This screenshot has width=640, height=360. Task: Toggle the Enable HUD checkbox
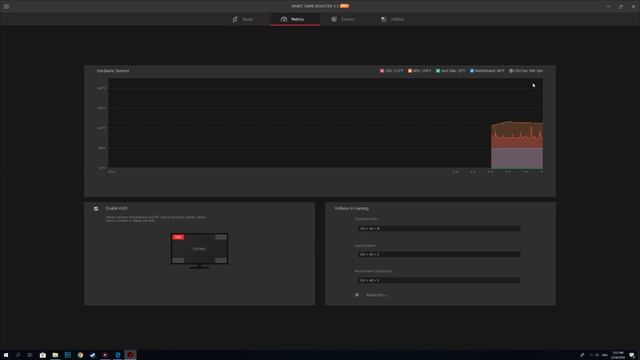click(96, 209)
